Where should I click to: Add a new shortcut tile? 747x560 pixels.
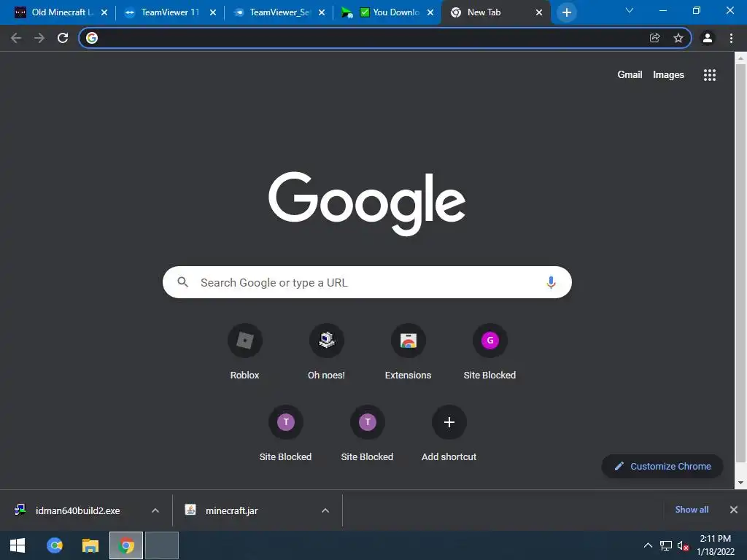449,433
